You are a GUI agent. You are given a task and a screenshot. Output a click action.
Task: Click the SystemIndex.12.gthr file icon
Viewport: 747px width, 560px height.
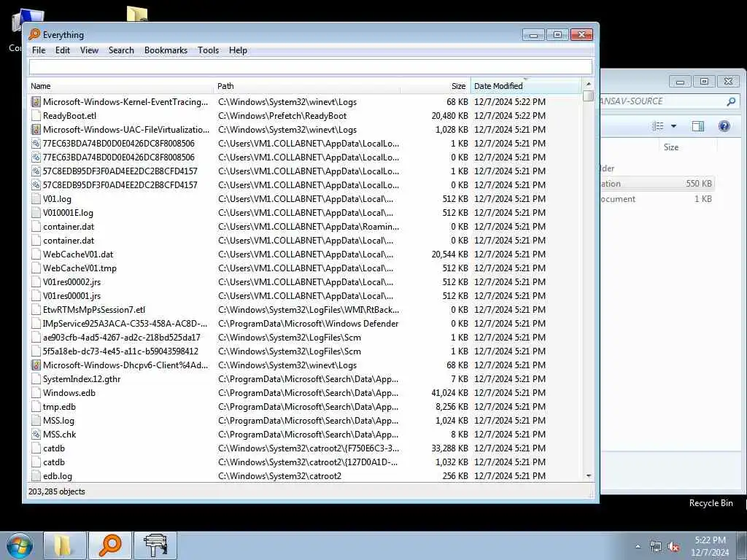pos(36,379)
